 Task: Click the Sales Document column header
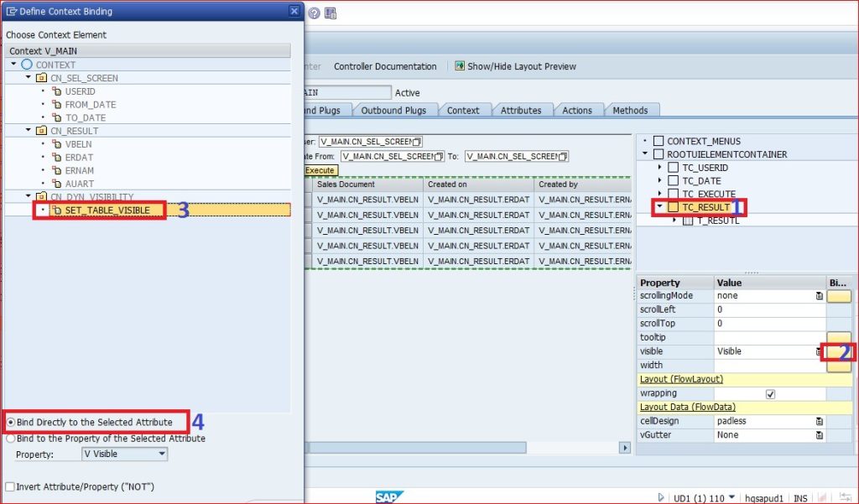pos(367,184)
